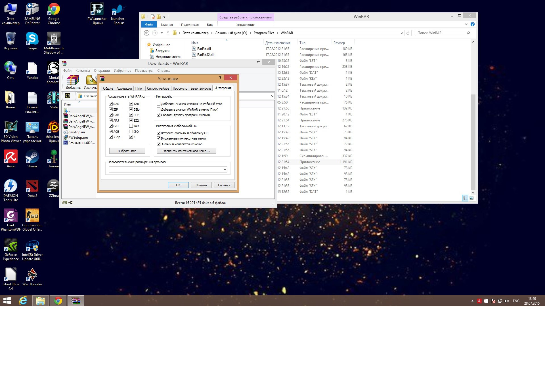545x392 pixels.
Task: Toggle the 7-Zip association checkbox
Action: (x=111, y=137)
